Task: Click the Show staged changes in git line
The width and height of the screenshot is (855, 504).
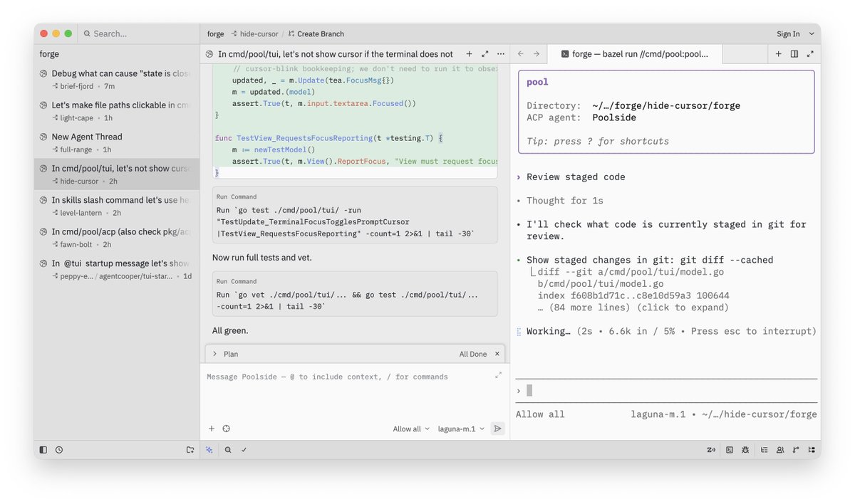Action: click(x=650, y=260)
